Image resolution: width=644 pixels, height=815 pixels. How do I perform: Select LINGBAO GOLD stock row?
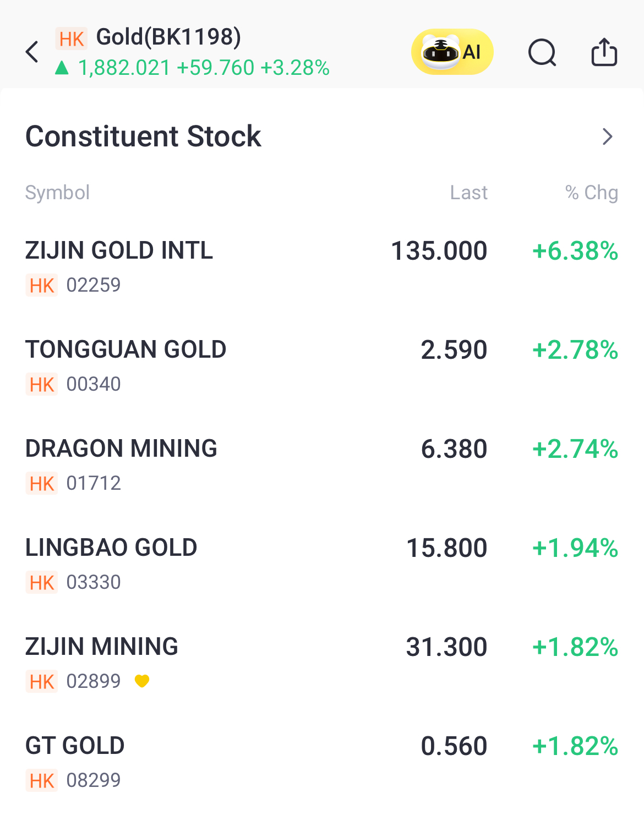(x=111, y=548)
